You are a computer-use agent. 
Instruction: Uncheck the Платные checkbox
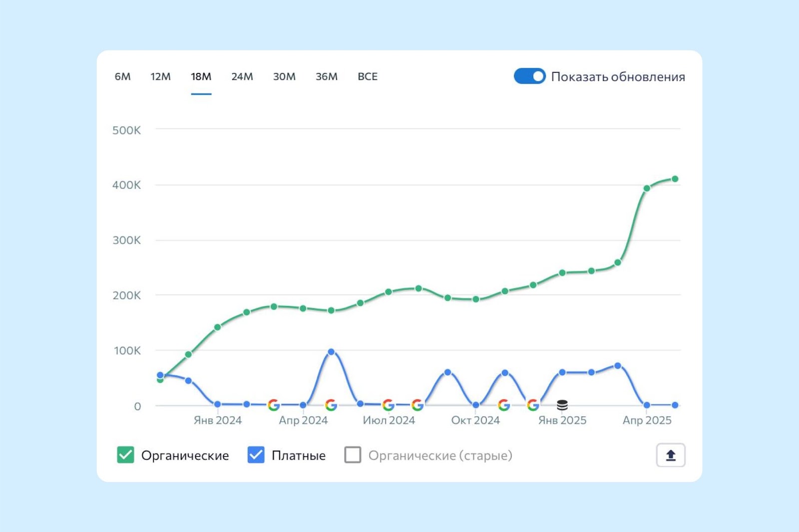256,455
